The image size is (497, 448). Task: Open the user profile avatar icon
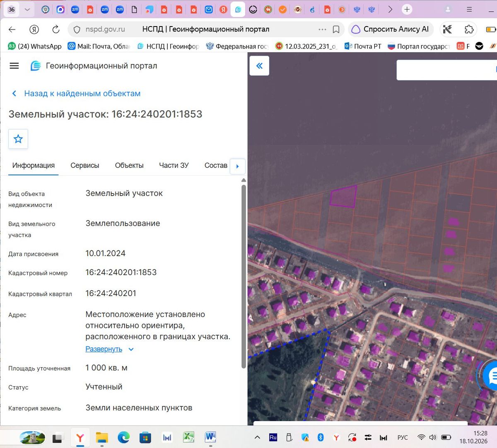[448, 9]
